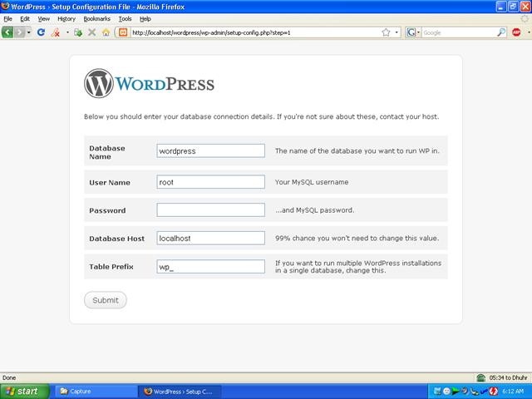Open the dropdown arrow next to the PDF icon

tap(67, 32)
